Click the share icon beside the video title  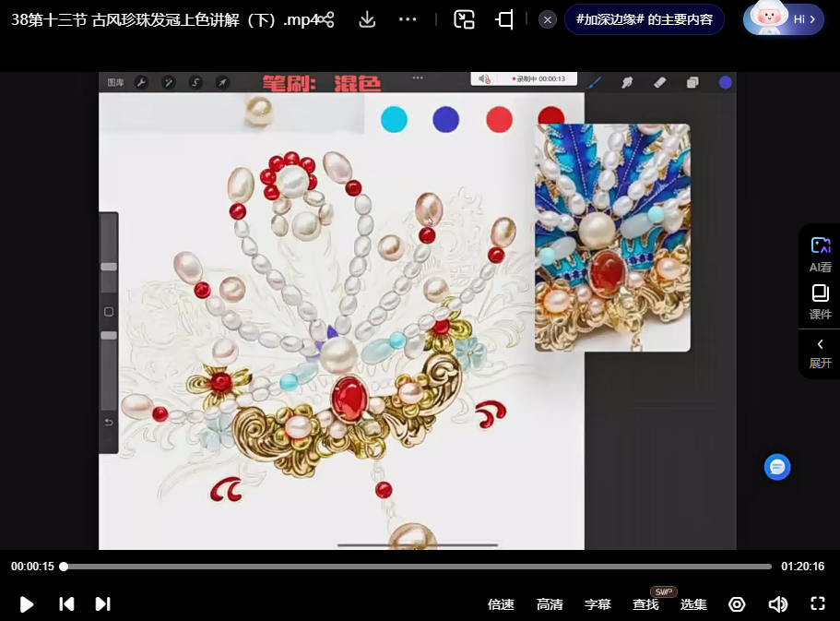325,20
